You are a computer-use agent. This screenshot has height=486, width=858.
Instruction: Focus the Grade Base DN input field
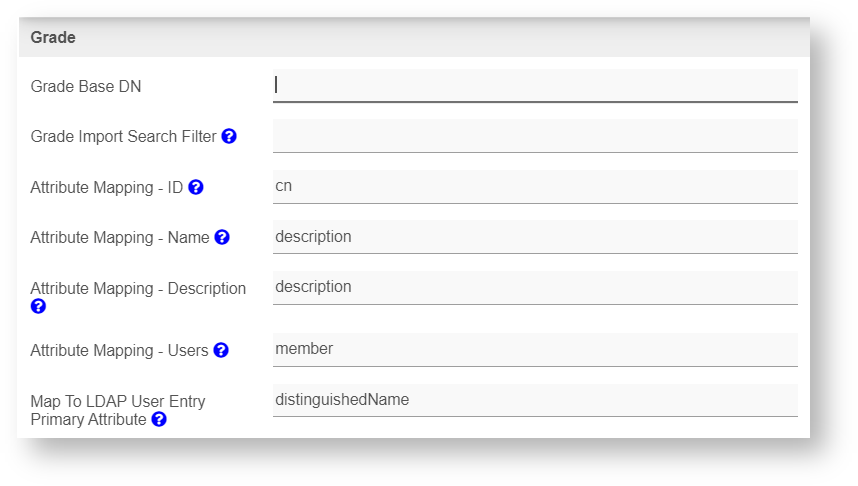(535, 86)
